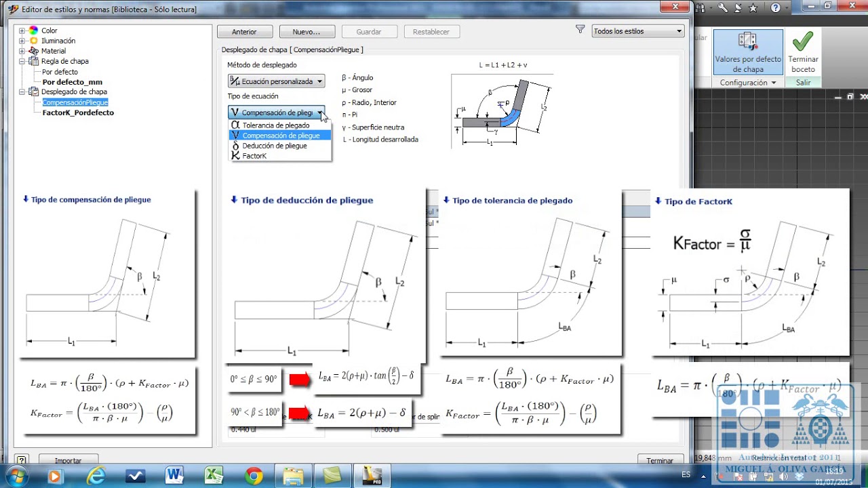This screenshot has width=868, height=488.
Task: Select Tolerancia de plegado option
Action: (280, 125)
